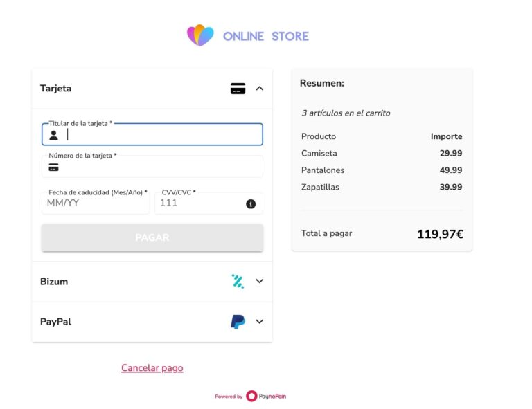Expand the PayPal payment chevron

pos(260,322)
